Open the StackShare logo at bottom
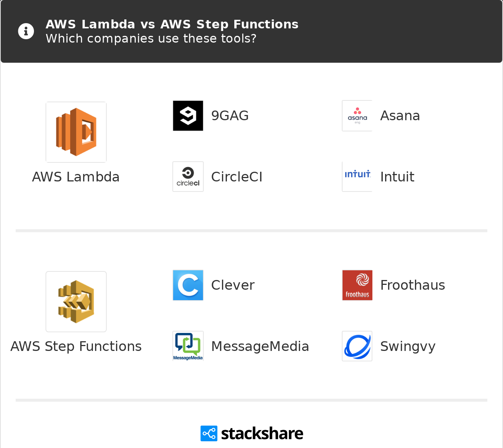This screenshot has width=503, height=448. click(x=252, y=433)
